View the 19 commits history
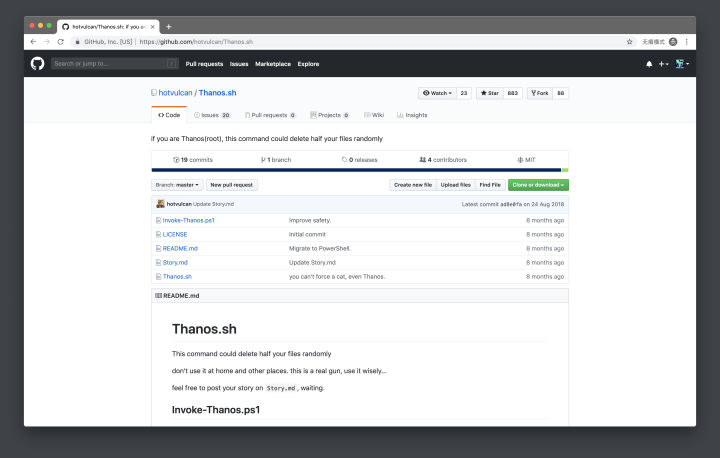720x458 pixels. click(x=193, y=160)
